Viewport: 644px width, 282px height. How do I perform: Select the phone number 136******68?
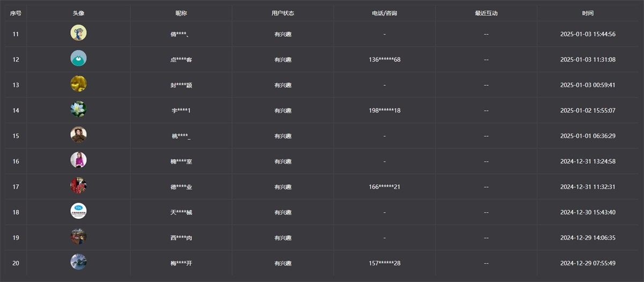coord(384,60)
